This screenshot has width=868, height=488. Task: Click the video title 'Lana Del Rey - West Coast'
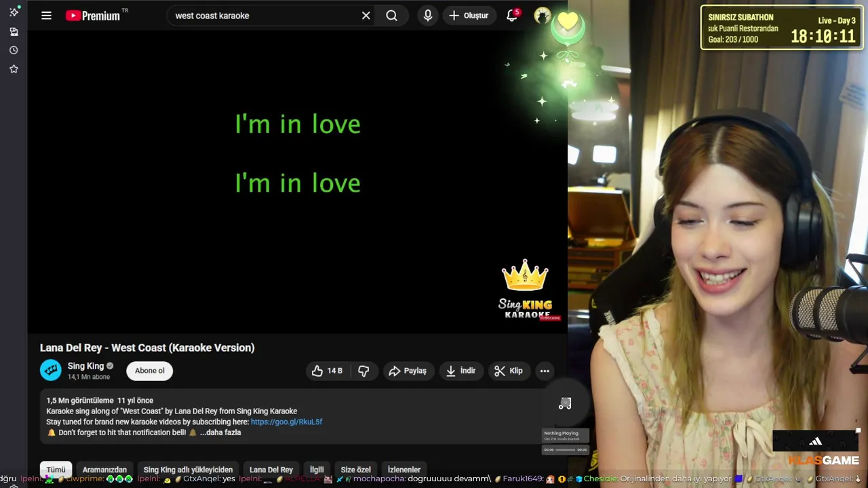(147, 348)
